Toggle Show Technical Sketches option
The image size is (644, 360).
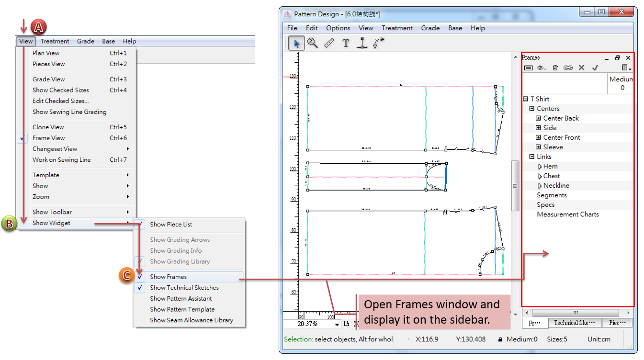click(184, 288)
